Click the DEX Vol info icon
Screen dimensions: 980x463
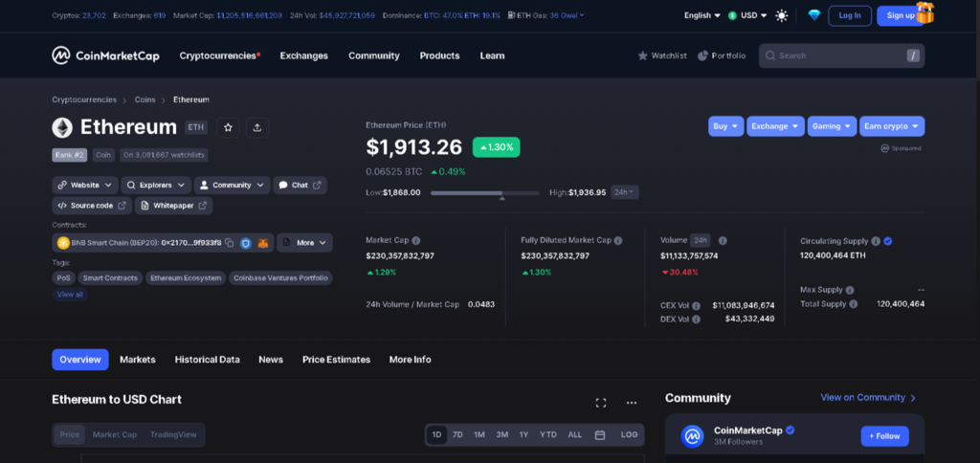(697, 320)
